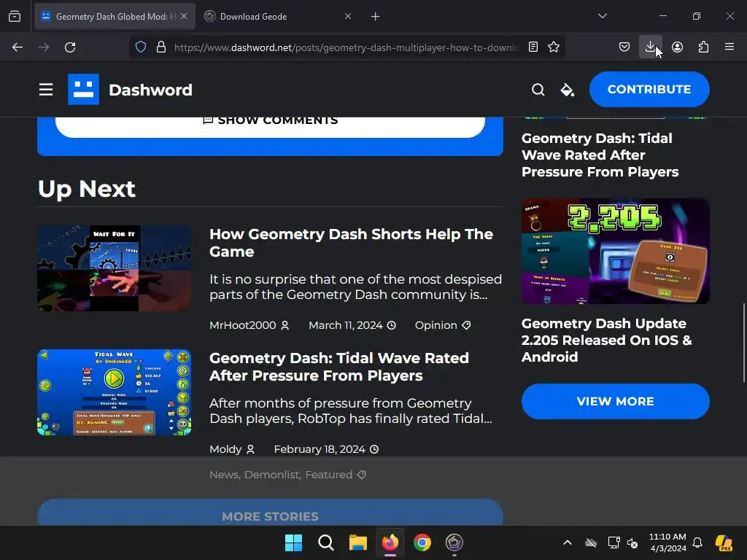The width and height of the screenshot is (747, 560).
Task: Open Update 2.205 Released sidebar headline
Action: click(x=606, y=340)
